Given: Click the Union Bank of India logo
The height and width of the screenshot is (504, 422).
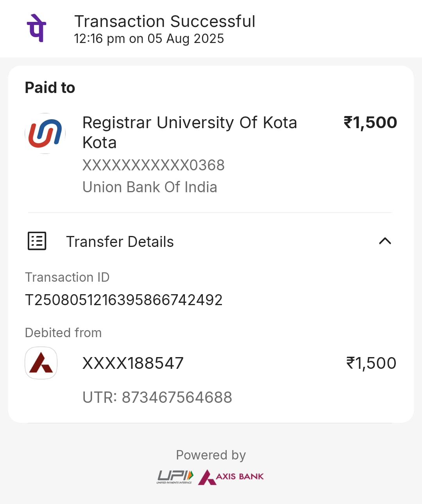Looking at the screenshot, I should click(45, 133).
